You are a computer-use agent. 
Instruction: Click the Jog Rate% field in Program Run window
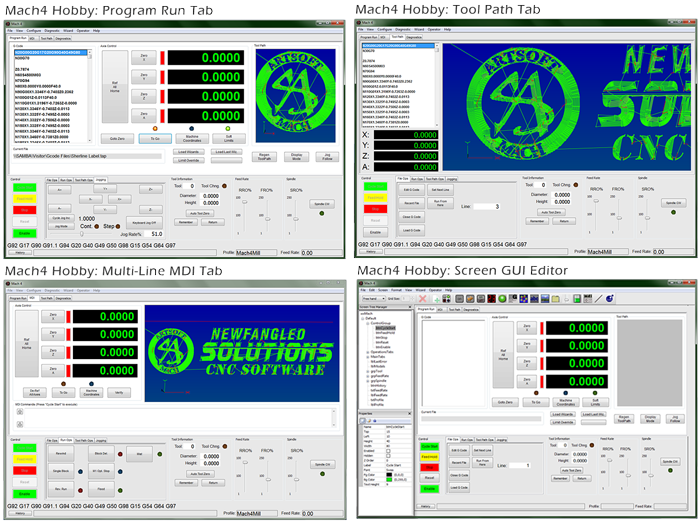click(154, 234)
